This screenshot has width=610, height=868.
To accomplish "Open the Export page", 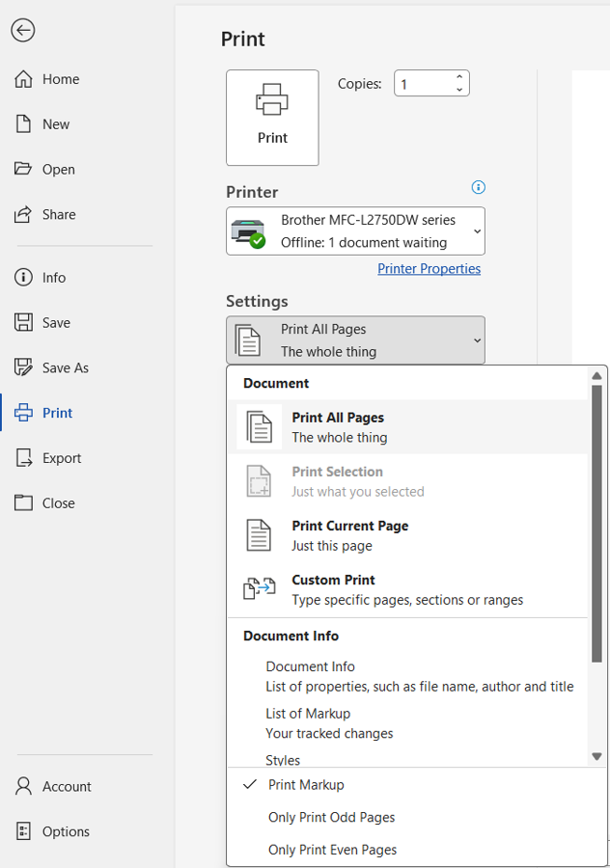I will click(x=62, y=458).
